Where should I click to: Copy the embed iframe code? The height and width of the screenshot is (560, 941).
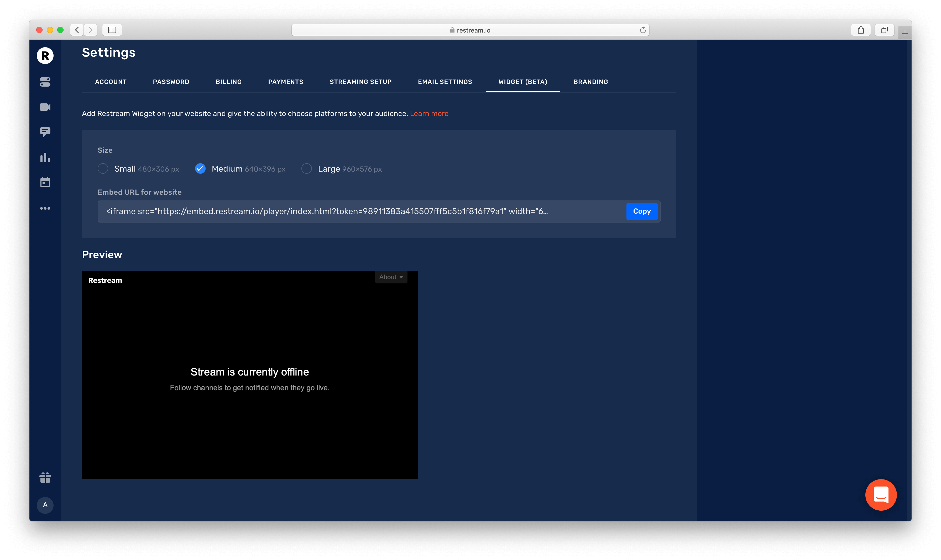[x=642, y=211]
